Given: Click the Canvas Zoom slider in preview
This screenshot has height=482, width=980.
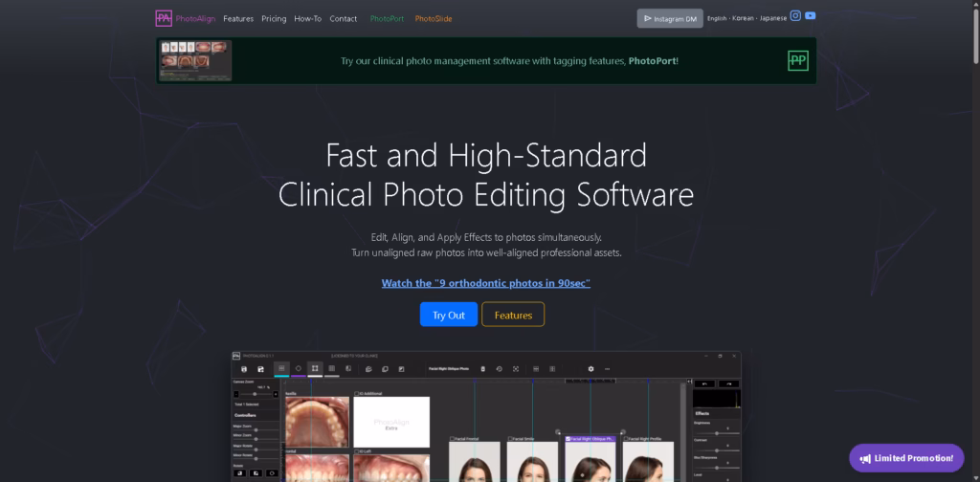Looking at the screenshot, I should pyautogui.click(x=256, y=395).
